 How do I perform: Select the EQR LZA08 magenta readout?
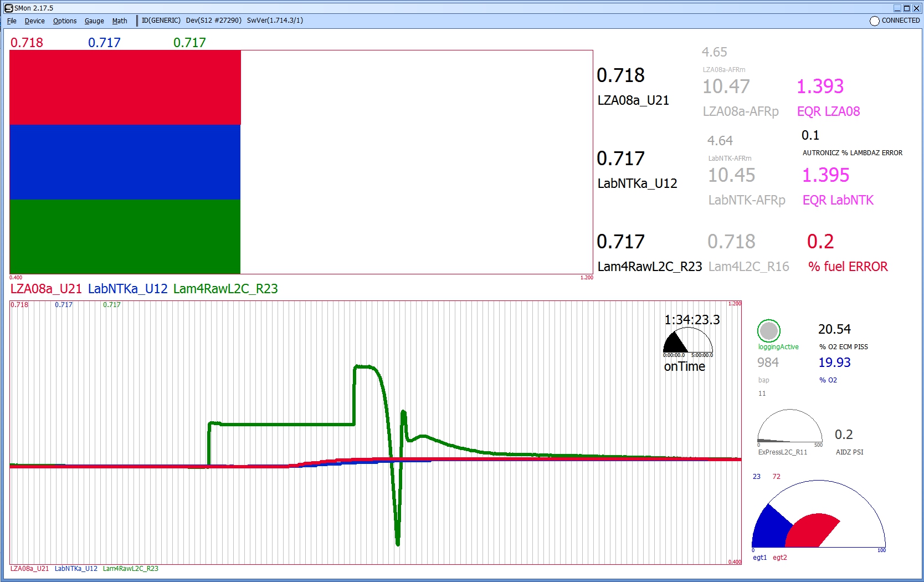tap(820, 86)
